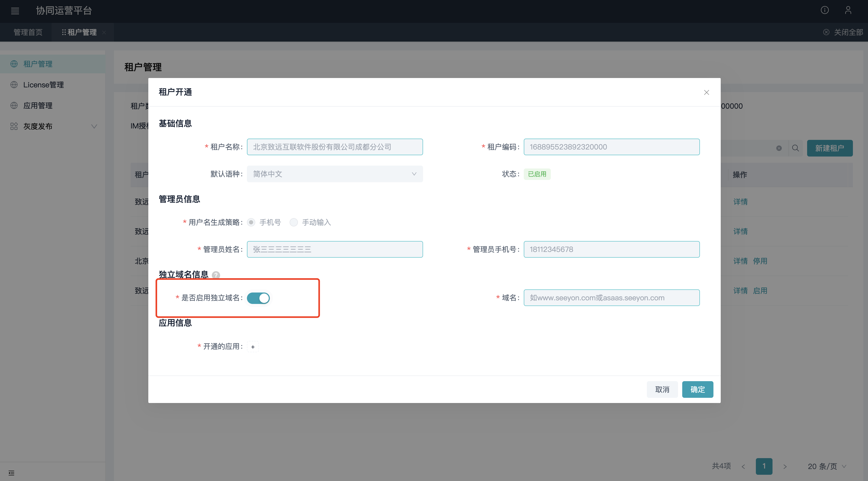Open 详情 in the second table row
Screen dimensions: 868x481
(740, 232)
